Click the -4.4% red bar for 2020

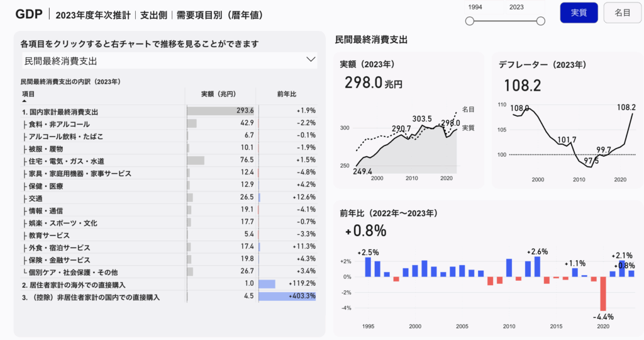tap(602, 293)
